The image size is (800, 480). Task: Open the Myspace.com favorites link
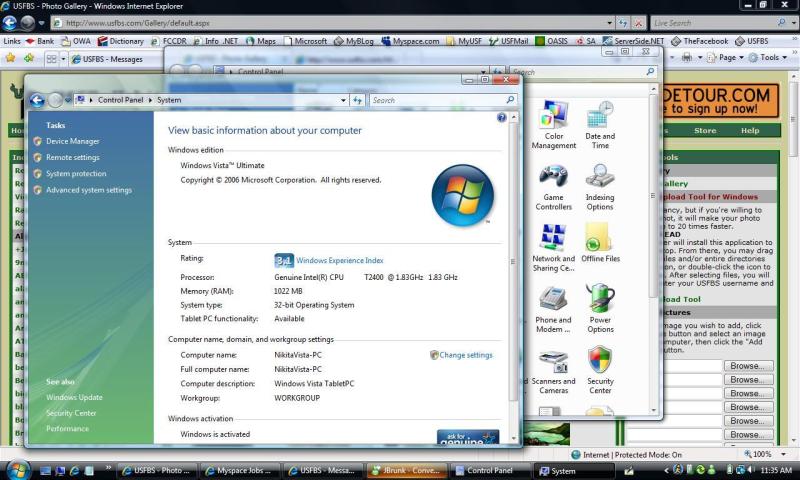410,41
